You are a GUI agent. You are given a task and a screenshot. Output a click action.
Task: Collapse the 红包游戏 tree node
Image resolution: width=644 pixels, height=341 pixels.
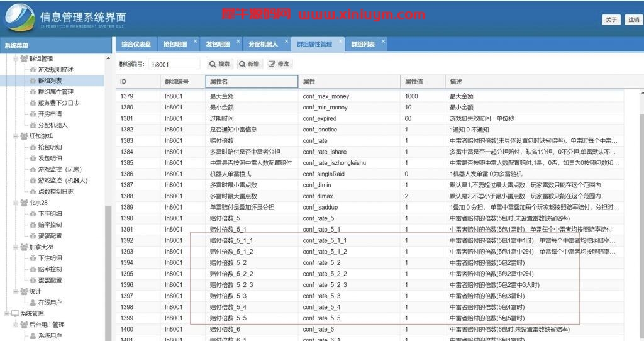point(15,136)
